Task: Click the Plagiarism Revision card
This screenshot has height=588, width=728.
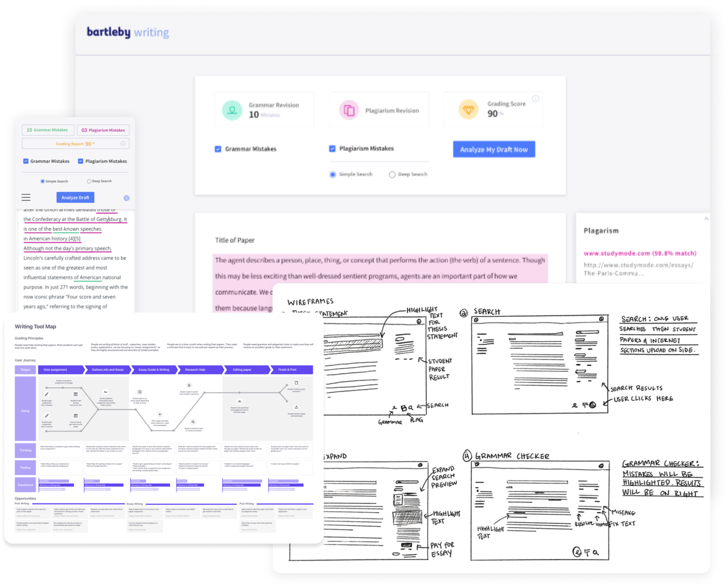Action: click(x=379, y=110)
